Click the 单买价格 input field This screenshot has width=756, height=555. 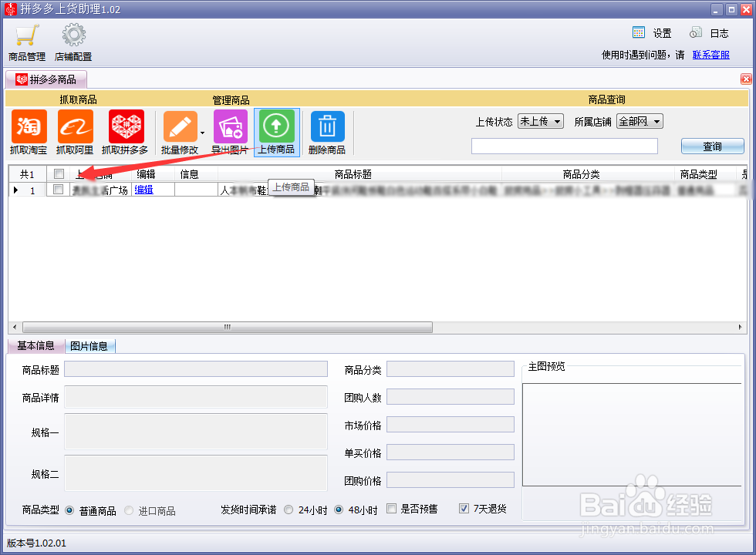coord(451,452)
